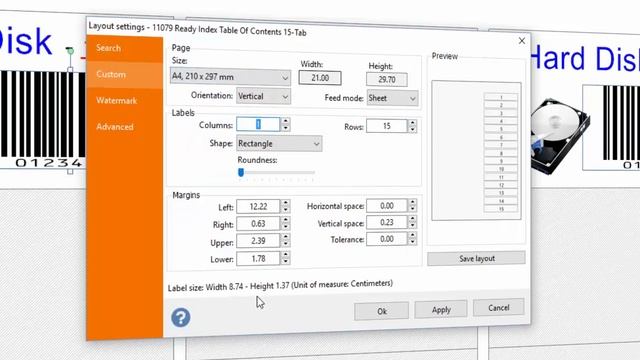
Task: Click the Apply button
Action: coord(441,310)
